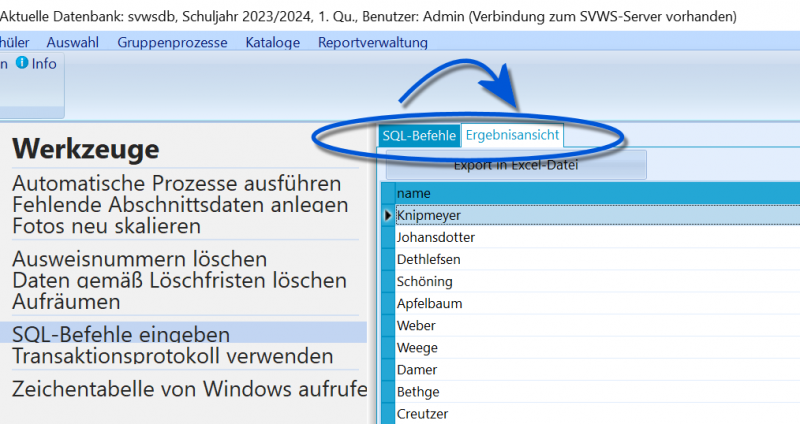Select the Ergebnisansicht tab
Screen dimensions: 800x424
point(512,135)
